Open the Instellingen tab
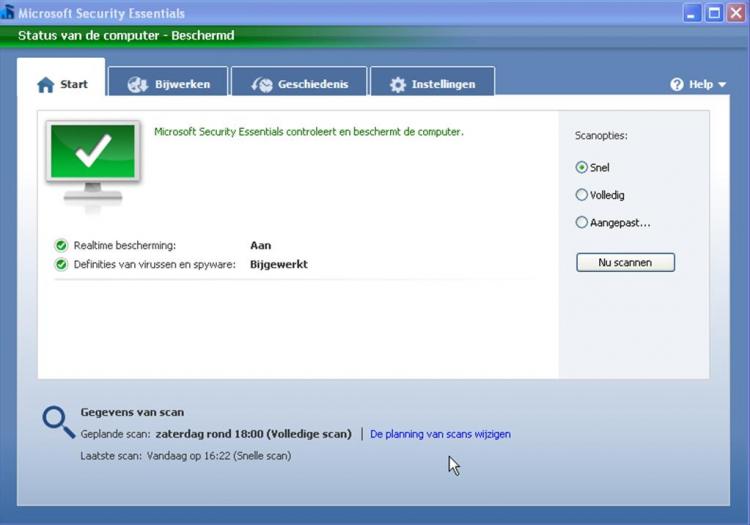This screenshot has height=525, width=750. coord(432,81)
